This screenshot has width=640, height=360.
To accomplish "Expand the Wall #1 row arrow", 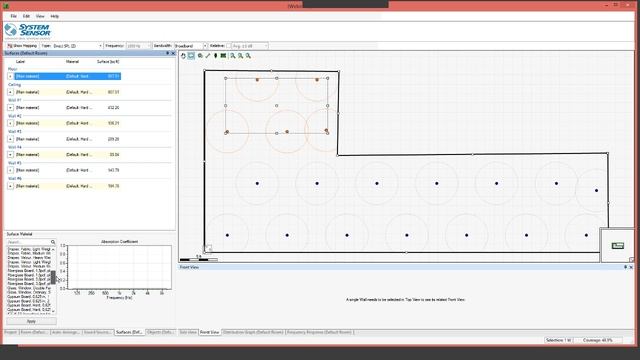I will coord(11,108).
